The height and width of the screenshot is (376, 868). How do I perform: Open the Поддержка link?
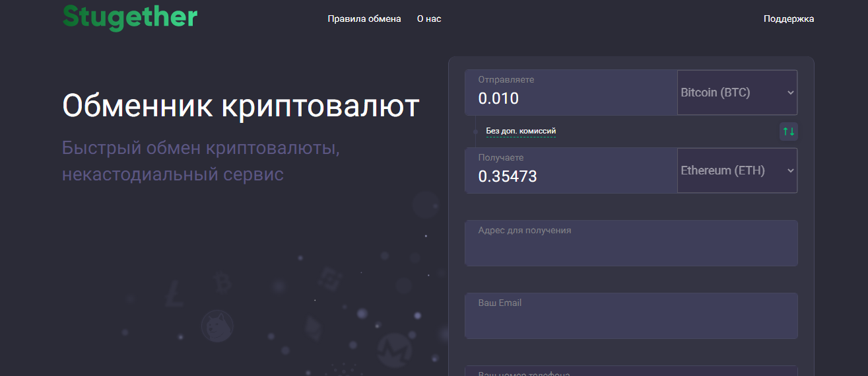tap(789, 19)
